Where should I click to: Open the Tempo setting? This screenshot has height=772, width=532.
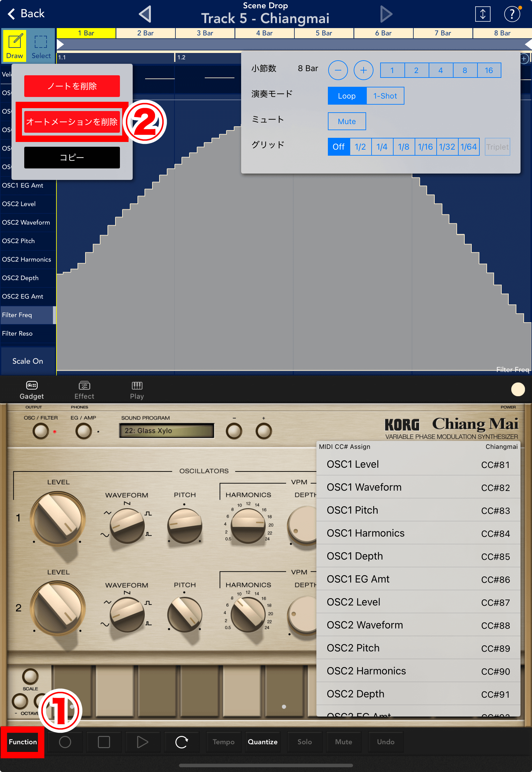223,742
